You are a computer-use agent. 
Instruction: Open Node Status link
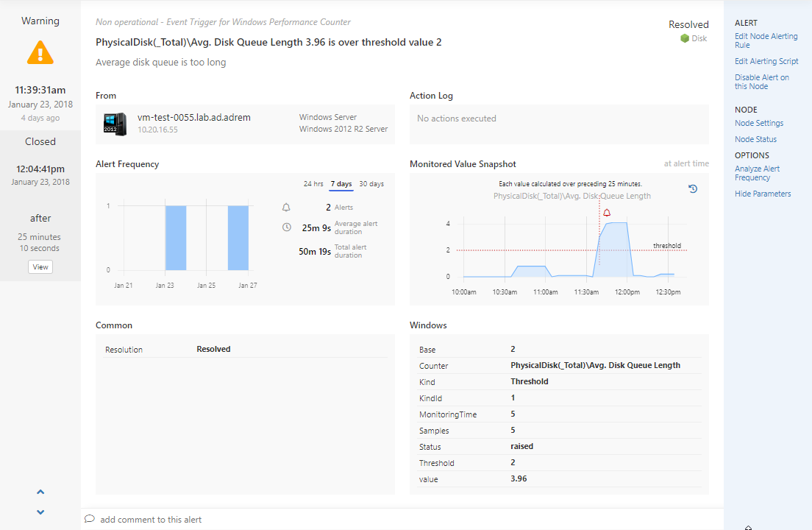755,139
